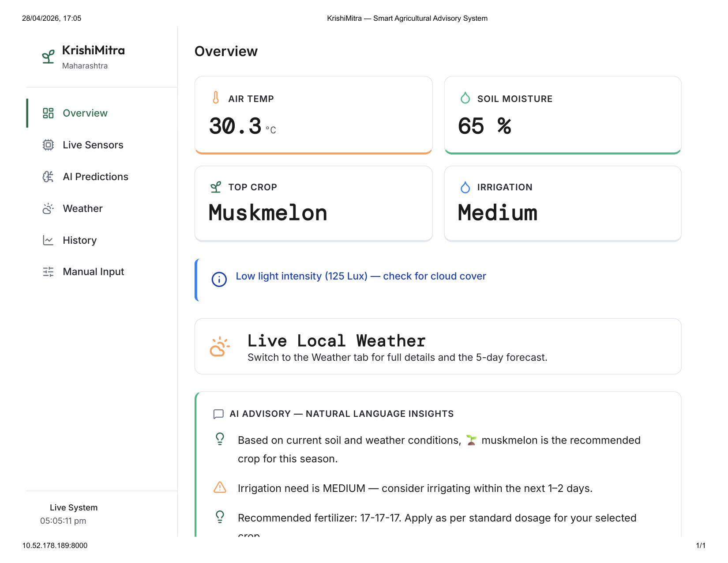
Task: Click the Live Sensors chip icon
Action: click(x=48, y=145)
